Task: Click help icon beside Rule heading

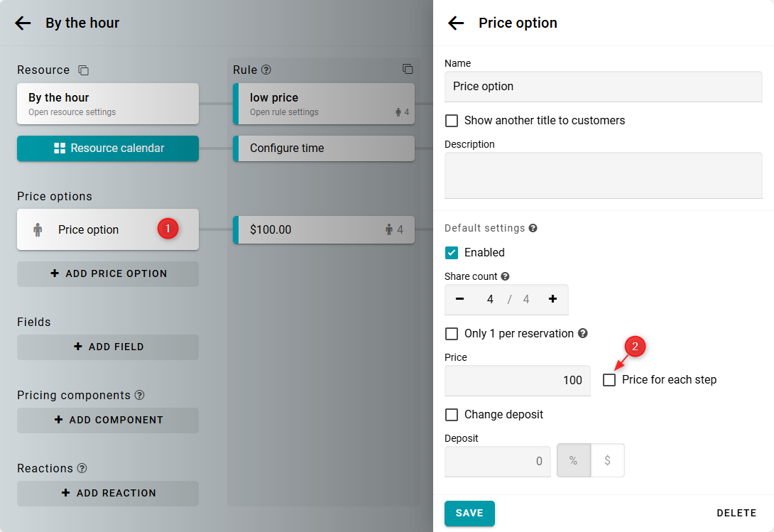Action: tap(266, 70)
